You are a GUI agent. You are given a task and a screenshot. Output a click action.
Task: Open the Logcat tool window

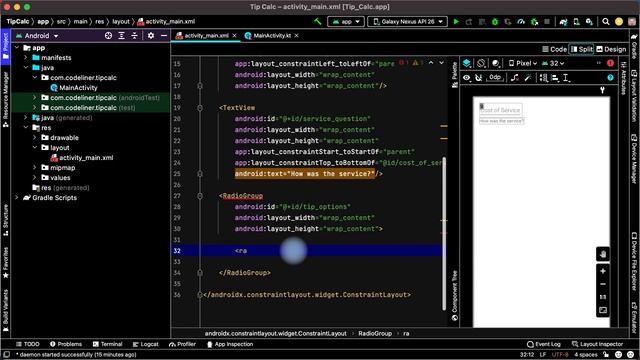pos(145,344)
